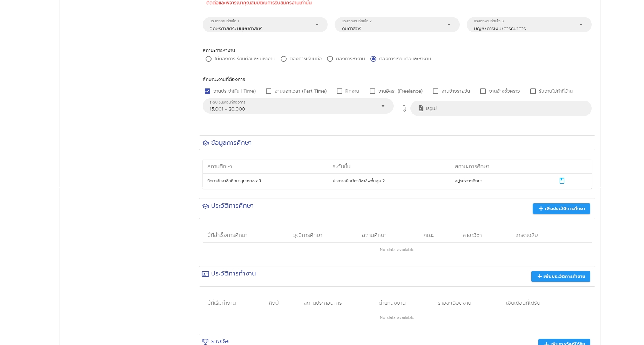Image resolution: width=644 pixels, height=345 pixels.
Task: Open ประเภทงานที่สนใจ 1 dropdown
Action: pos(265,25)
